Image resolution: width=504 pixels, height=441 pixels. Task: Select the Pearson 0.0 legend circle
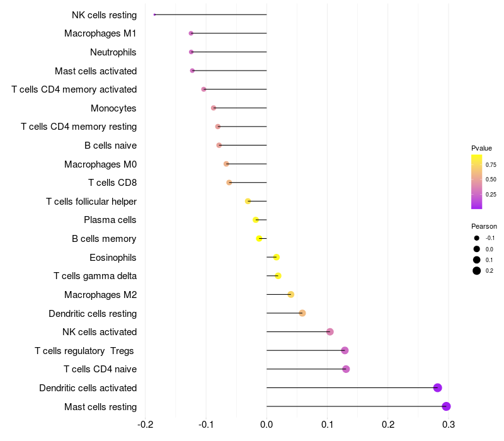coord(477,249)
